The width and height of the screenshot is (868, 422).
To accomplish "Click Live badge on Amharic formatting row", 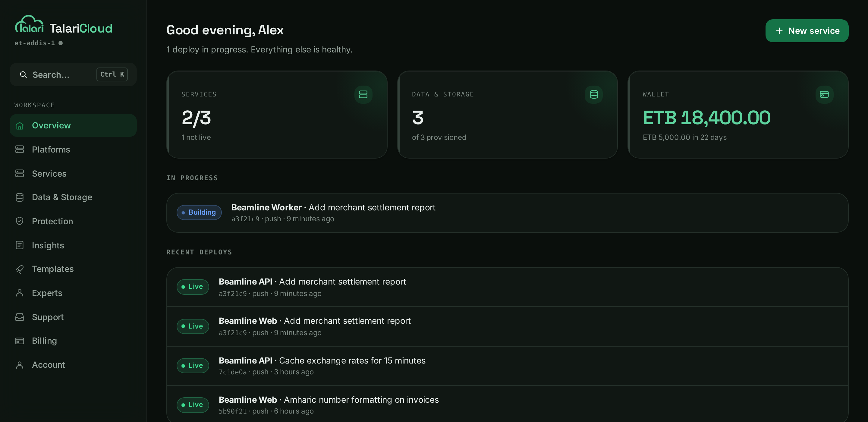I will (x=193, y=405).
